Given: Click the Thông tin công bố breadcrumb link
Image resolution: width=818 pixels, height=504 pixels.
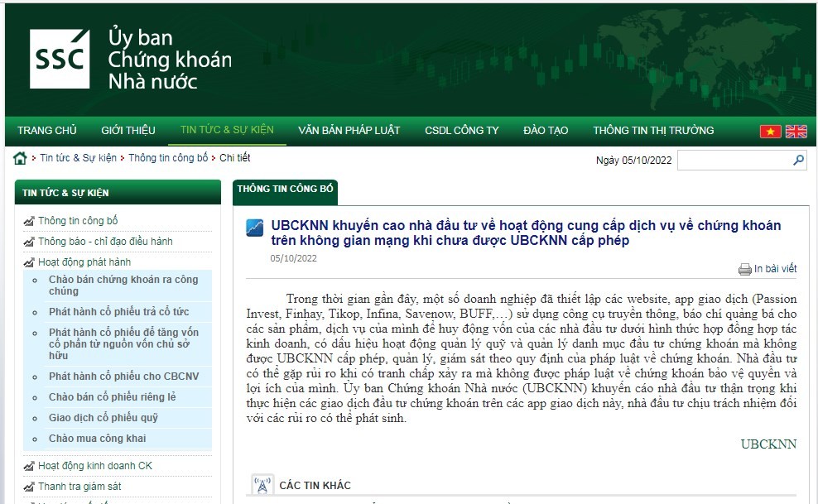Looking at the screenshot, I should pyautogui.click(x=168, y=158).
